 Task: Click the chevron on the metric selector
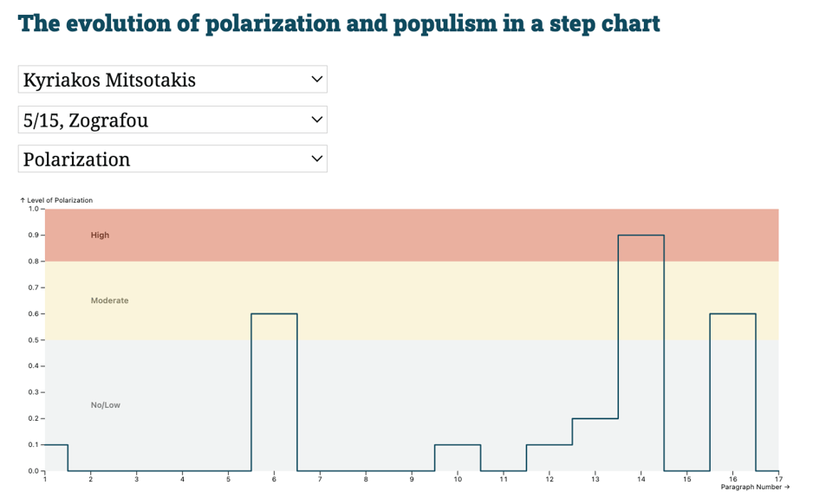(x=318, y=158)
